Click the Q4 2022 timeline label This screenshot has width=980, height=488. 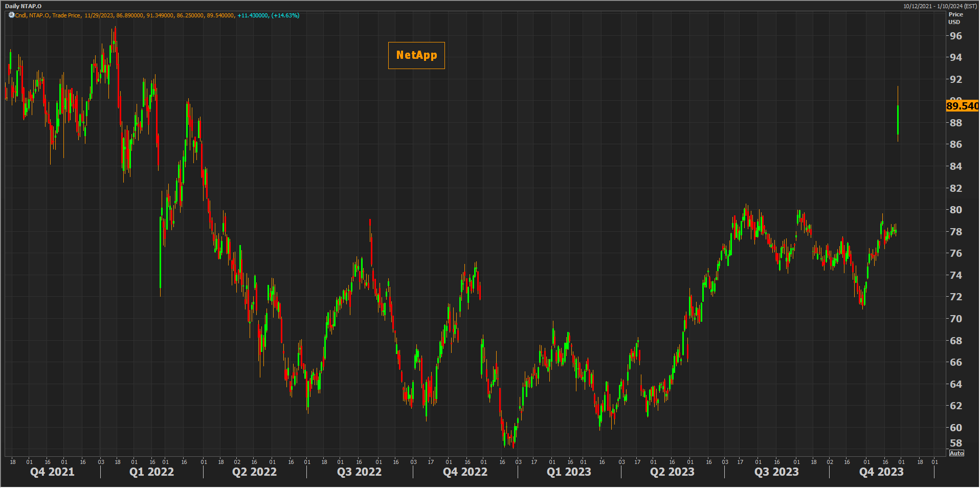465,472
